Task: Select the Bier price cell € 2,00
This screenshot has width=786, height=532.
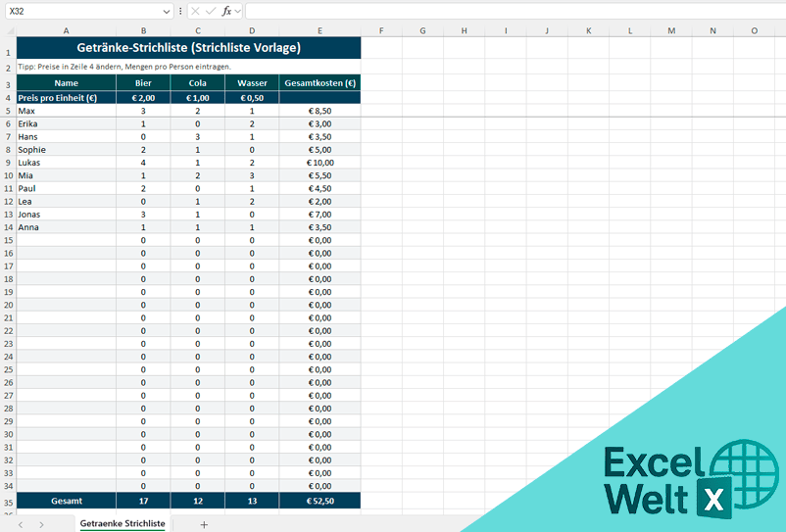Action: pos(143,98)
